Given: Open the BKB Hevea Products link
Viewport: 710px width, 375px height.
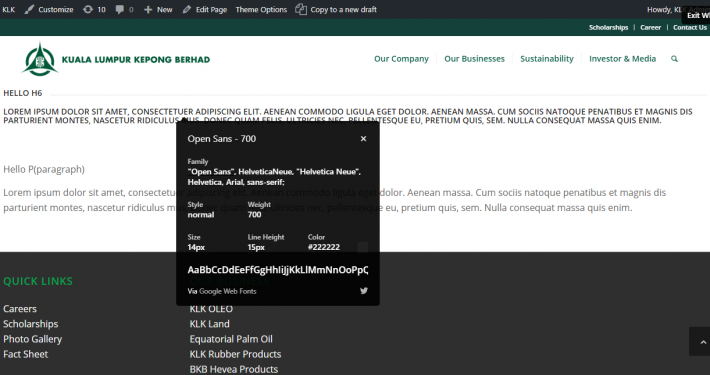Looking at the screenshot, I should tap(234, 369).
